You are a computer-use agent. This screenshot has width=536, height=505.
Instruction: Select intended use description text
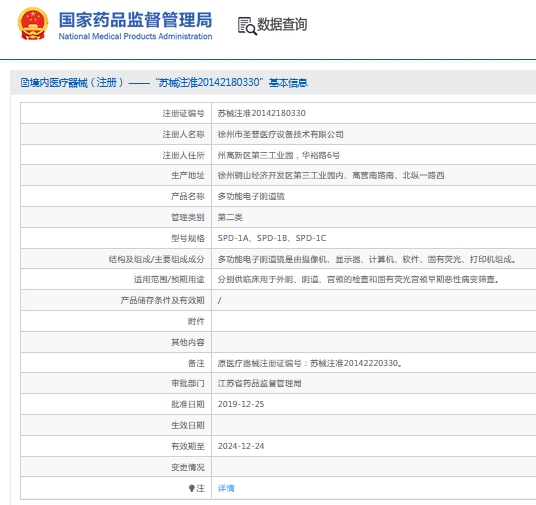pyautogui.click(x=359, y=279)
